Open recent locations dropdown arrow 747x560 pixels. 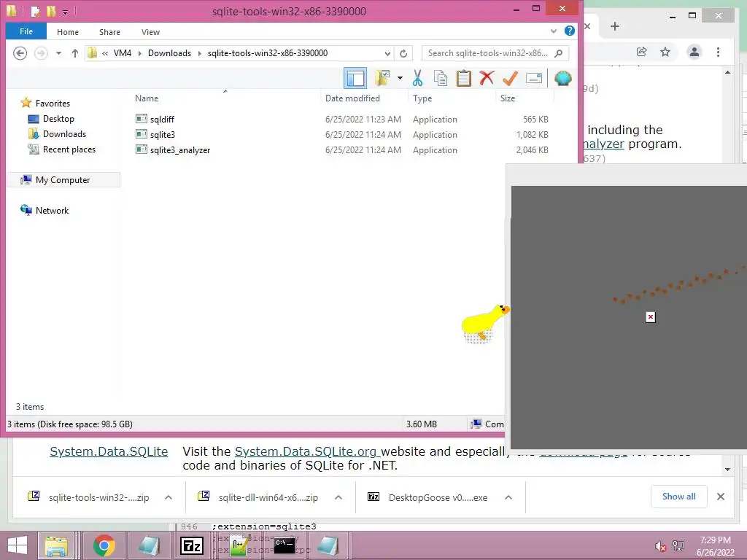pos(58,53)
